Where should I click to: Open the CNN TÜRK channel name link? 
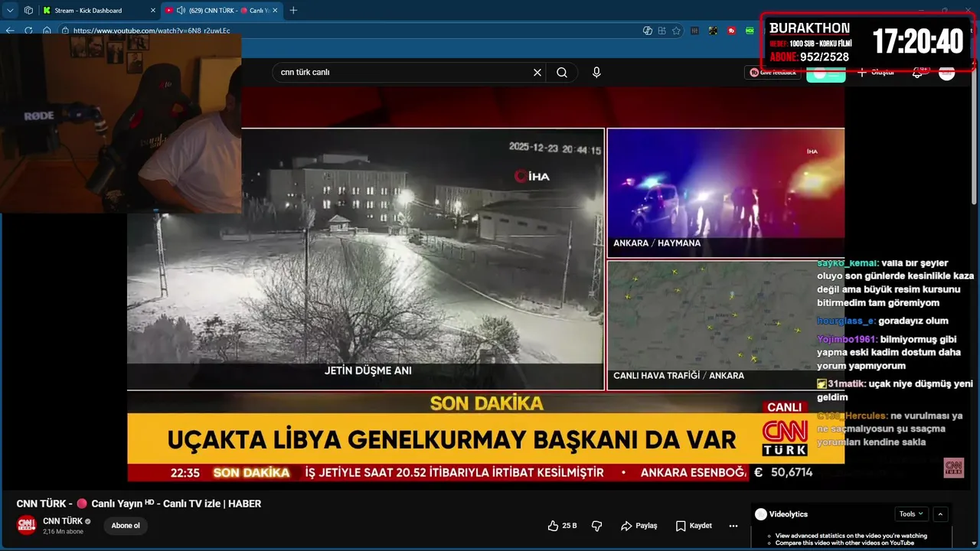pos(63,521)
